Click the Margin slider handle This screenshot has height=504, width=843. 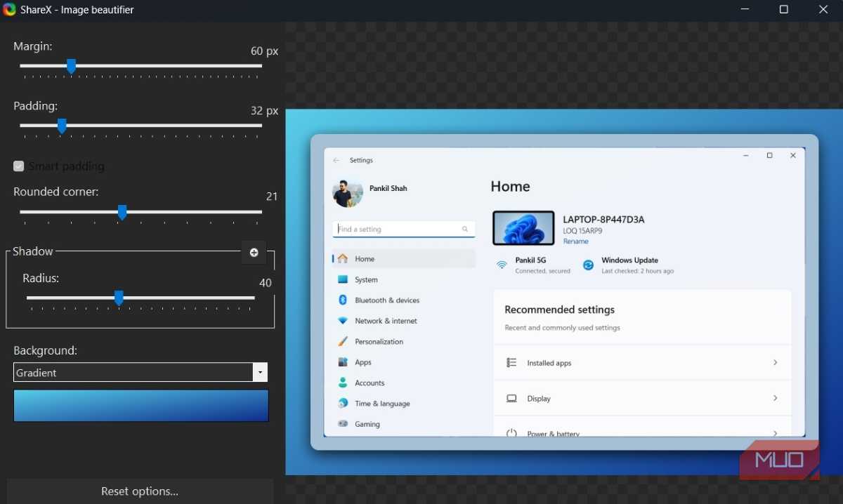(x=71, y=66)
